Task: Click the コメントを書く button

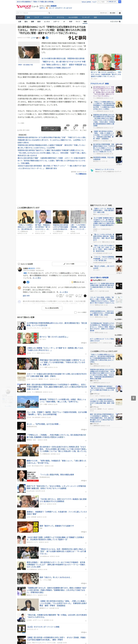Action: tap(69, 264)
